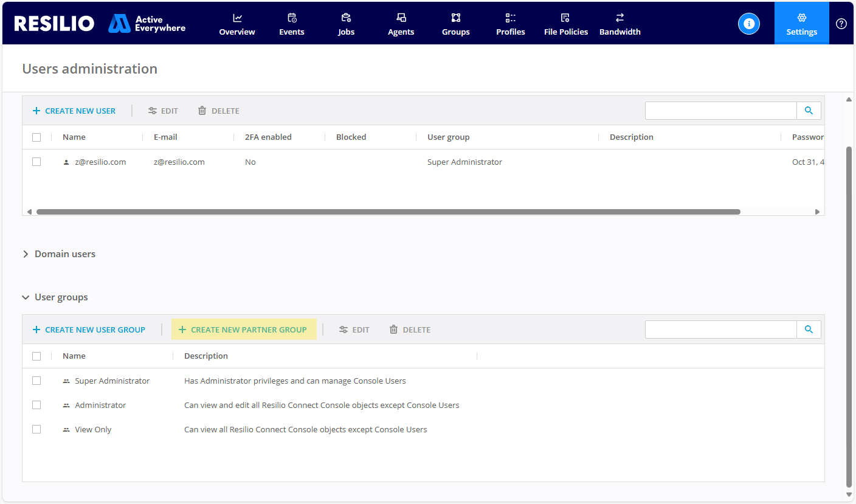Select the Super Administrator group checkbox
Viewport: 856px width, 504px height.
[x=36, y=381]
